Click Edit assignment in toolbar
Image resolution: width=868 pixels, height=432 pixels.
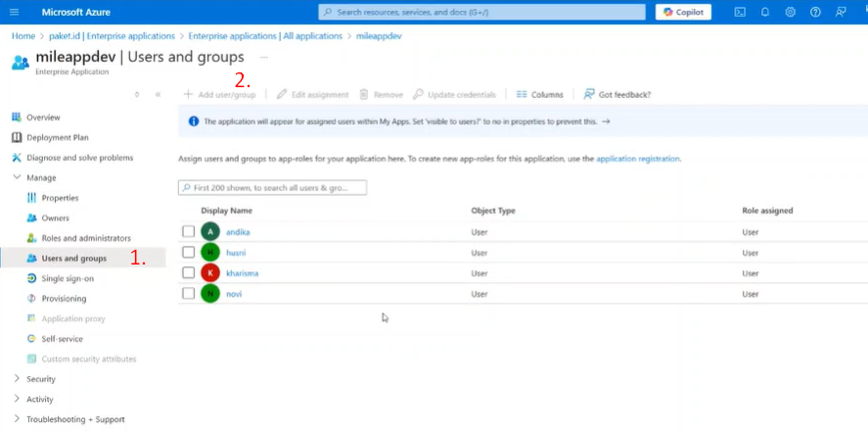(x=313, y=95)
